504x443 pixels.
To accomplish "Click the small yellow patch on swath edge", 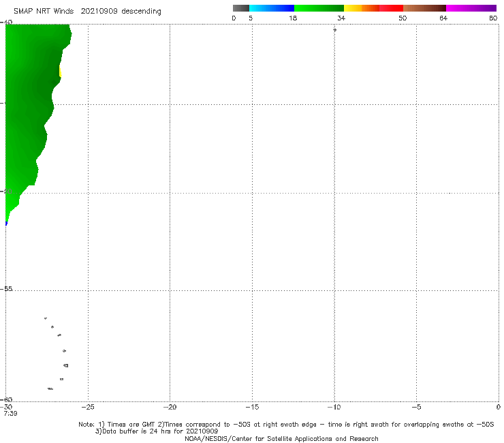I will tap(60, 71).
